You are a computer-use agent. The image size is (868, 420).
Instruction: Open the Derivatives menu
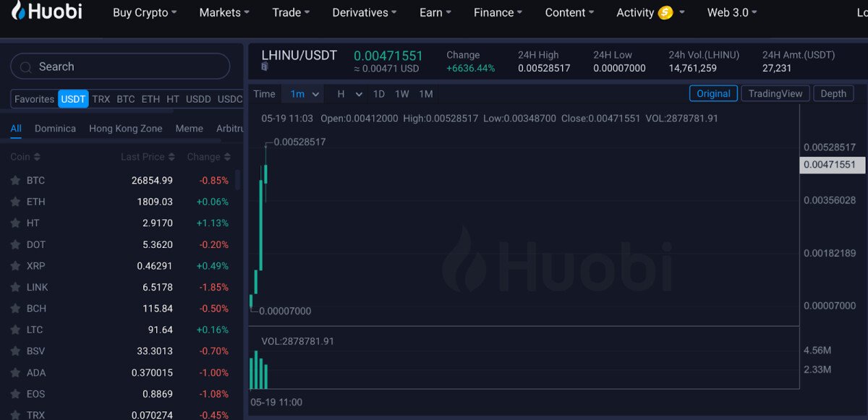(365, 12)
